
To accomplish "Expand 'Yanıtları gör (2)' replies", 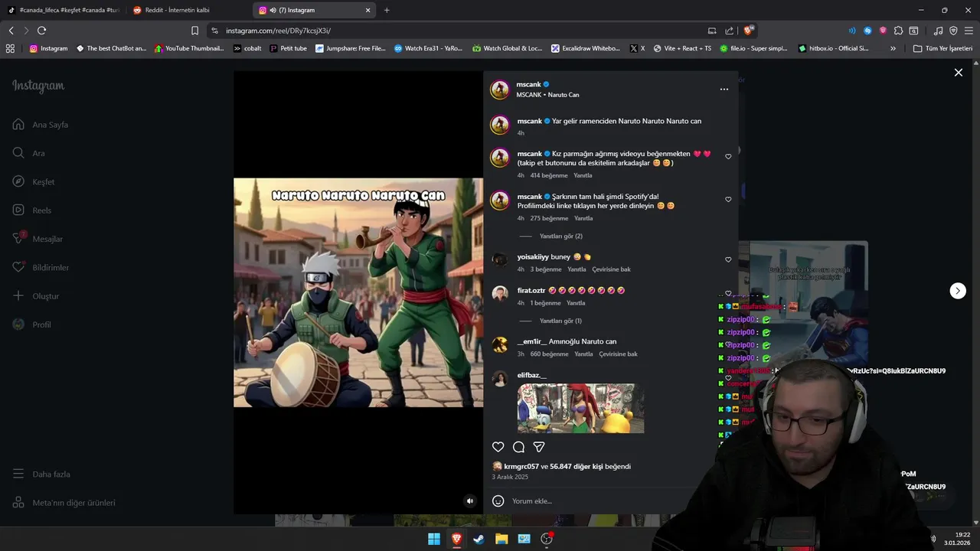I will click(x=561, y=236).
